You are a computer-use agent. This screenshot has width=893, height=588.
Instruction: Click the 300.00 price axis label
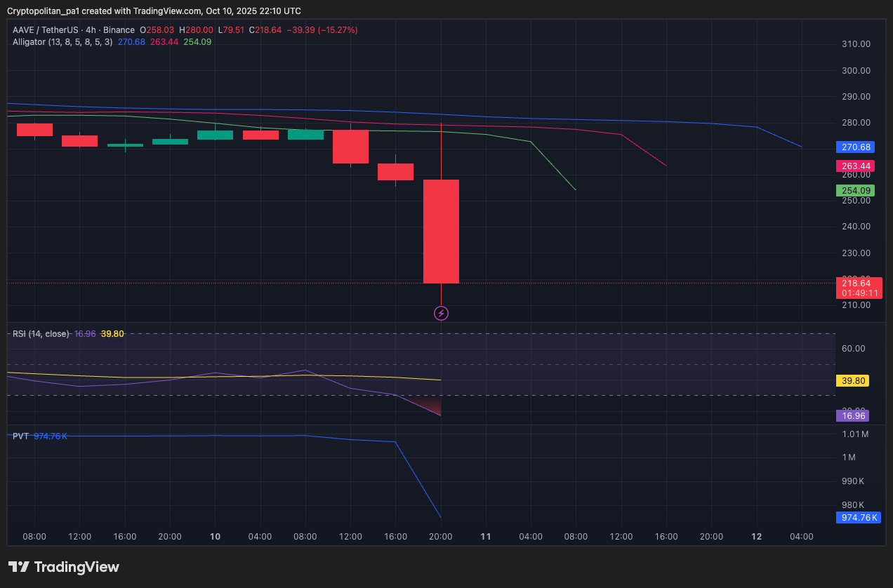click(x=856, y=71)
